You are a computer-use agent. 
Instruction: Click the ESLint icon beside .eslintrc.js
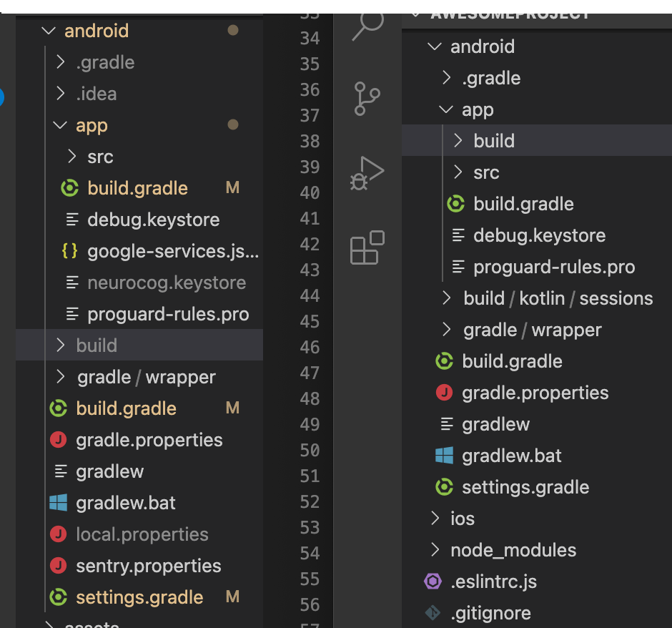click(x=433, y=582)
